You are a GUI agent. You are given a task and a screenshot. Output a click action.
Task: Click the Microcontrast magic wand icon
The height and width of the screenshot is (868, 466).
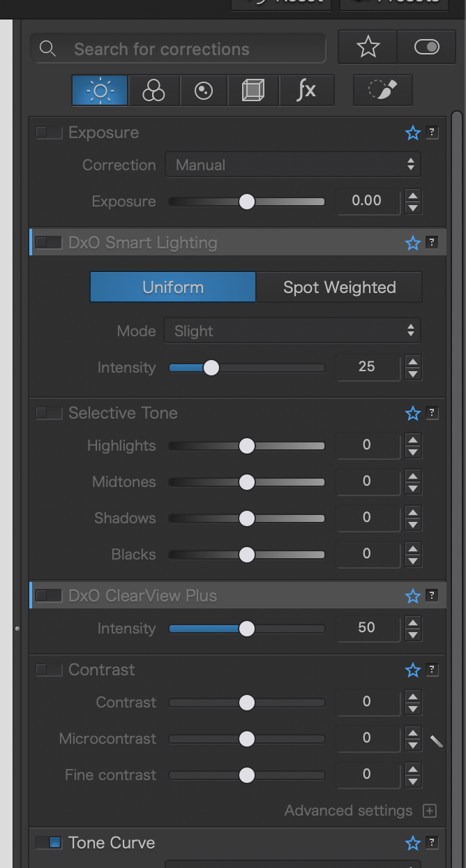(x=436, y=741)
